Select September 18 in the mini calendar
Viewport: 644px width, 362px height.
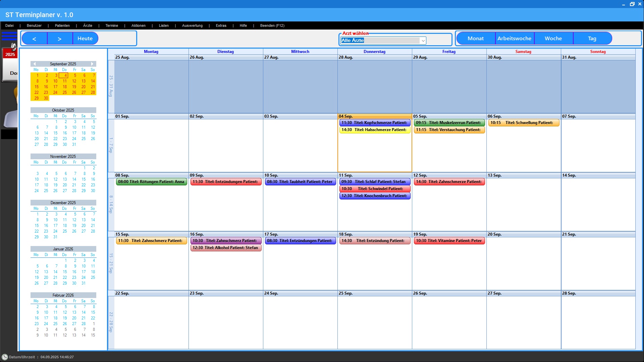[x=65, y=87]
